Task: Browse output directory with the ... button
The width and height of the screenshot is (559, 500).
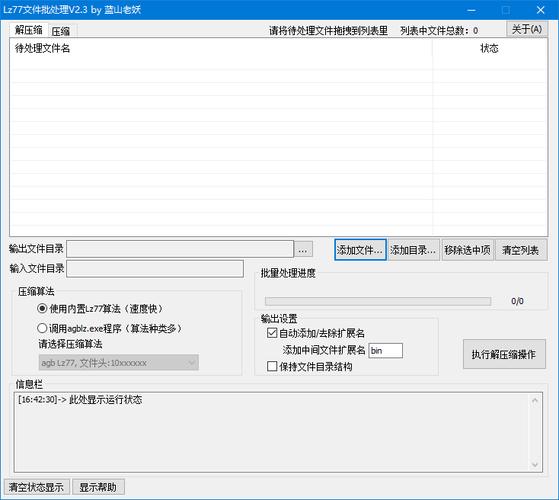Action: click(x=303, y=249)
